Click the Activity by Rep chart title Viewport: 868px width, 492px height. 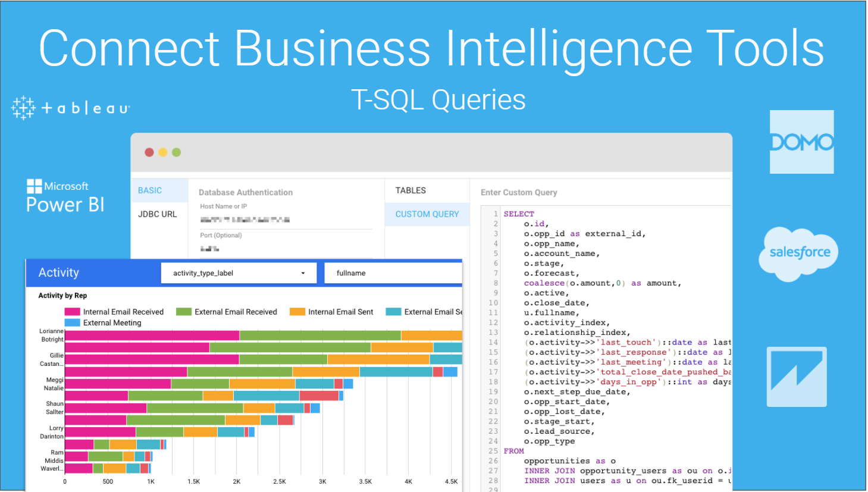(x=62, y=296)
